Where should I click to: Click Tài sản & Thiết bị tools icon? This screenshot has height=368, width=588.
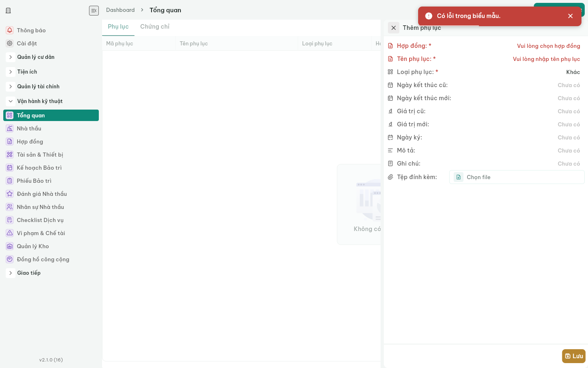click(x=10, y=155)
